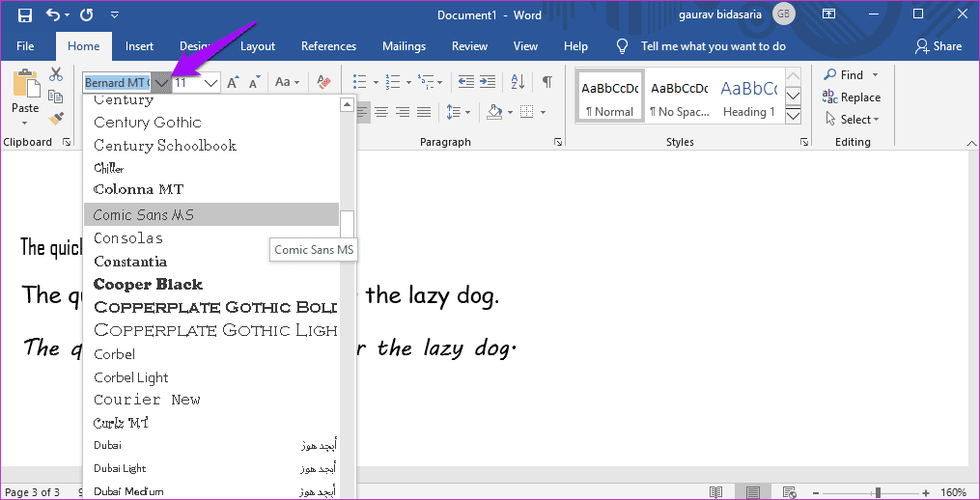
Task: Switch to the Review tab
Action: tap(470, 46)
